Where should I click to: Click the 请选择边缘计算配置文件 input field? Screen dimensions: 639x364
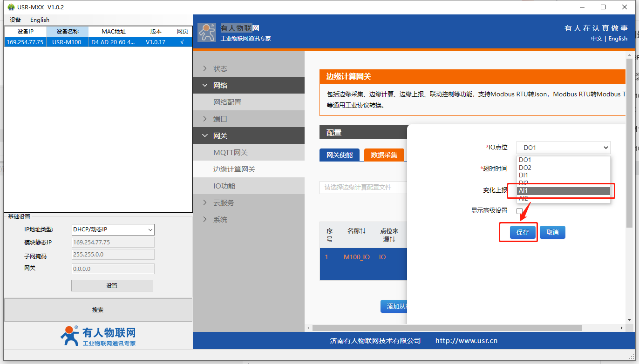[363, 187]
